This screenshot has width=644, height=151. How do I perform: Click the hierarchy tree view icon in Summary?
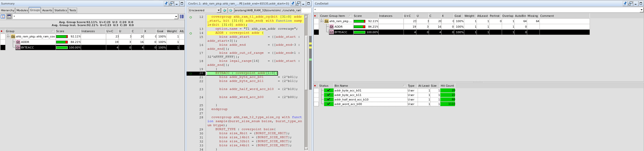[3, 17]
